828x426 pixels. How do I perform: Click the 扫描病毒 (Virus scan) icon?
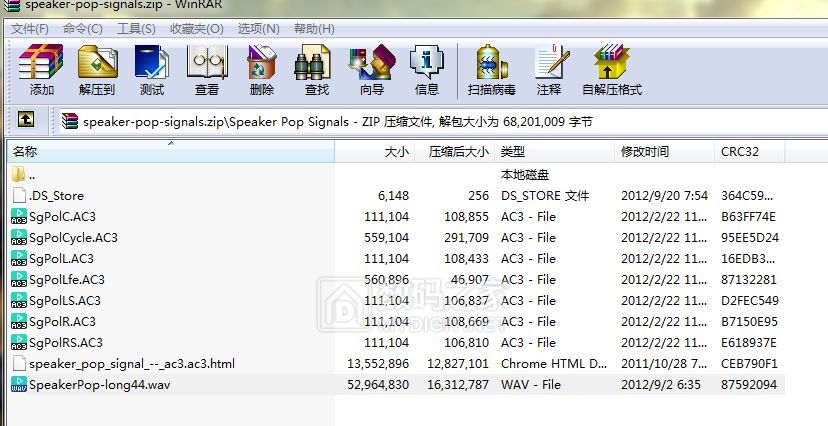pyautogui.click(x=491, y=62)
